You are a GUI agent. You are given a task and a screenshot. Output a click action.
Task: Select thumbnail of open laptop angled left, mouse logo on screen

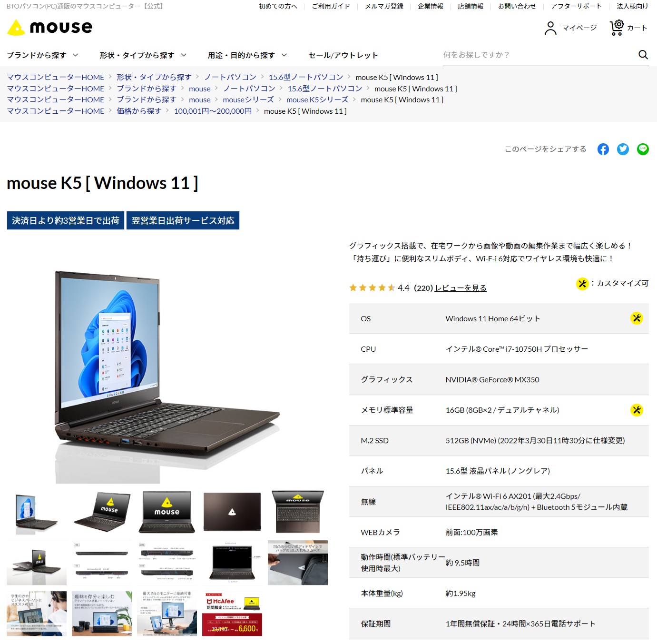pos(102,512)
